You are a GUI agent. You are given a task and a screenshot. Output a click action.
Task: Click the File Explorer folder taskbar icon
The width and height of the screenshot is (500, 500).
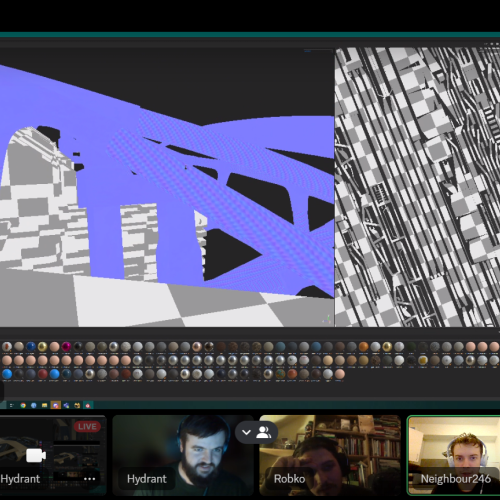(44, 405)
